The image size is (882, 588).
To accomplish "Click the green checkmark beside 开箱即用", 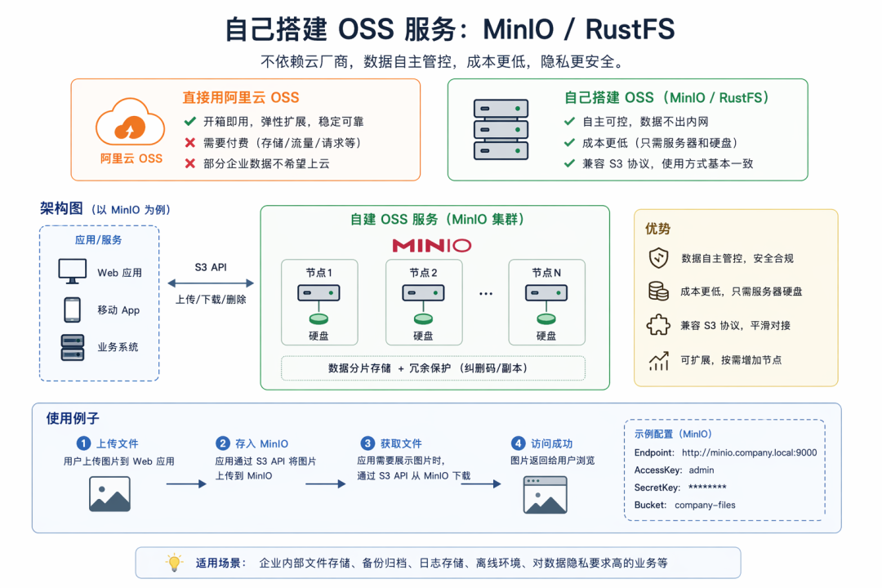I will [x=190, y=121].
